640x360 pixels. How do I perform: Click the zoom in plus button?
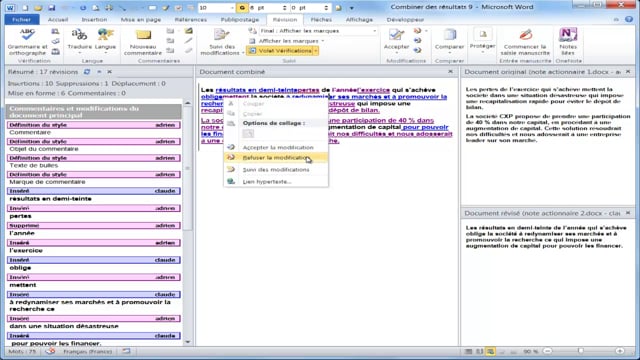620,351
